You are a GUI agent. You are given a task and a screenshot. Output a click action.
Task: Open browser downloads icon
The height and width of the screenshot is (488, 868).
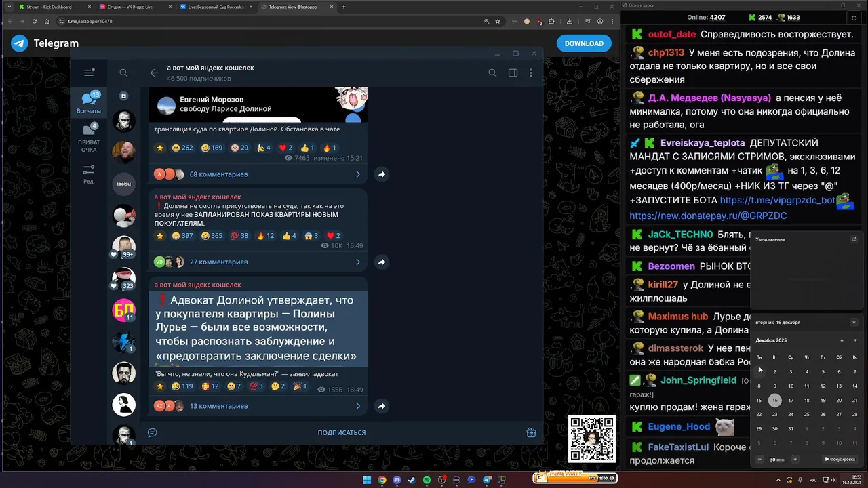pyautogui.click(x=569, y=21)
